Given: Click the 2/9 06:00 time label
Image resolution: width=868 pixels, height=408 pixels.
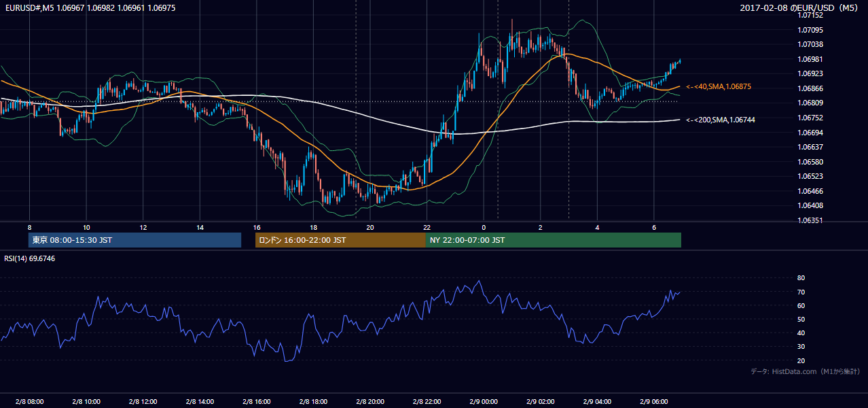Looking at the screenshot, I should point(653,402).
